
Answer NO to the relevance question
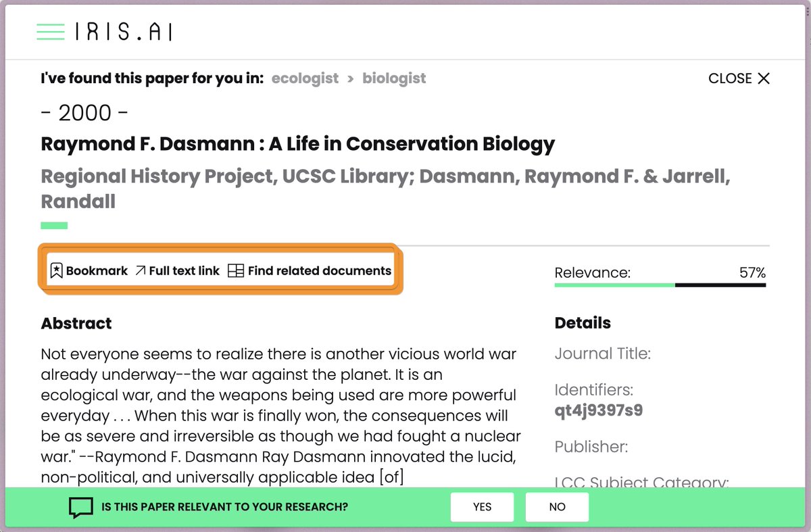[x=557, y=506]
